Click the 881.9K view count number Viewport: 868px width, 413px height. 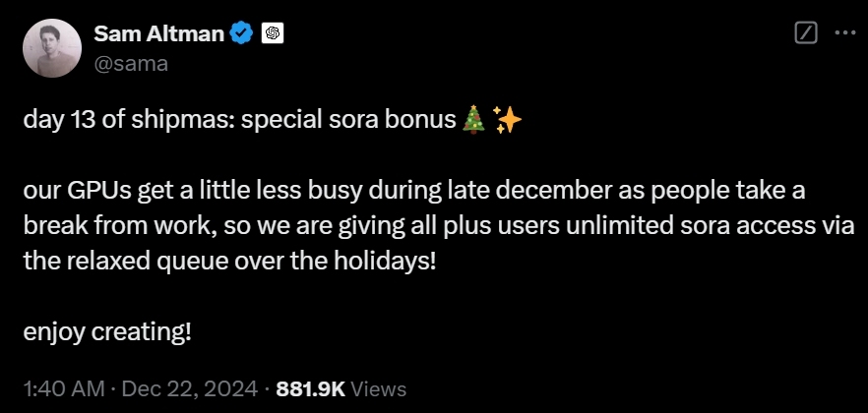click(x=311, y=388)
